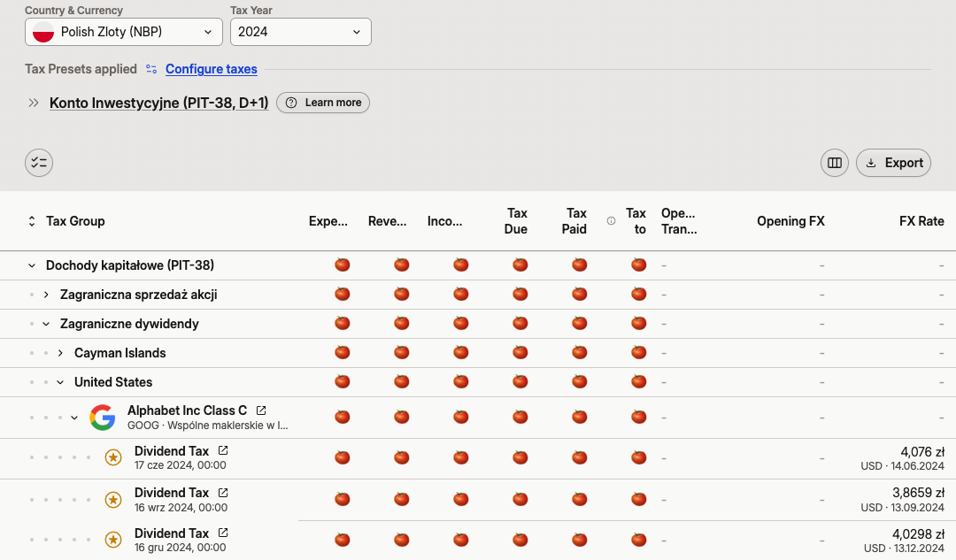Screen dimensions: 956x560
Task: Click hidden Revenue value in Cayman Islands row
Action: pos(402,353)
